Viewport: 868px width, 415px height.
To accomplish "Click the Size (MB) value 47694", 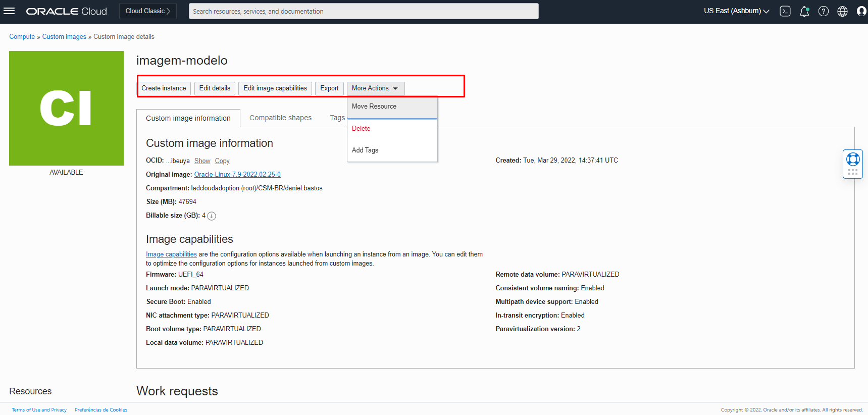I will (187, 202).
